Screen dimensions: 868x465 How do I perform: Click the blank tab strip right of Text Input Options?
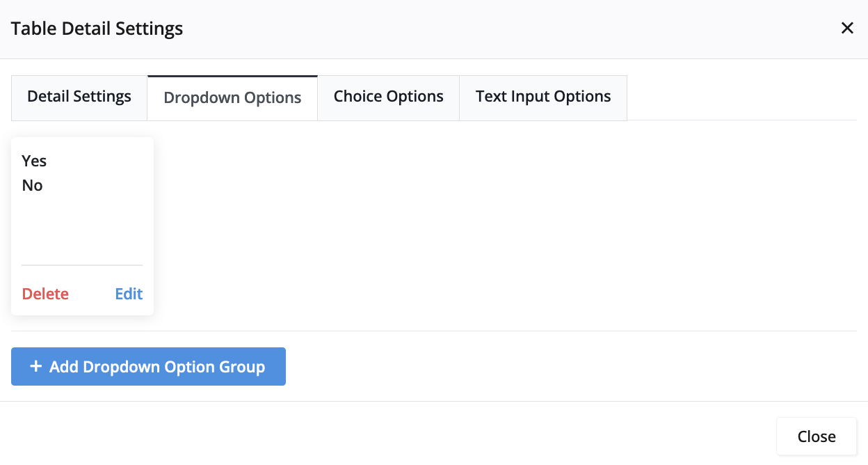pos(737,97)
